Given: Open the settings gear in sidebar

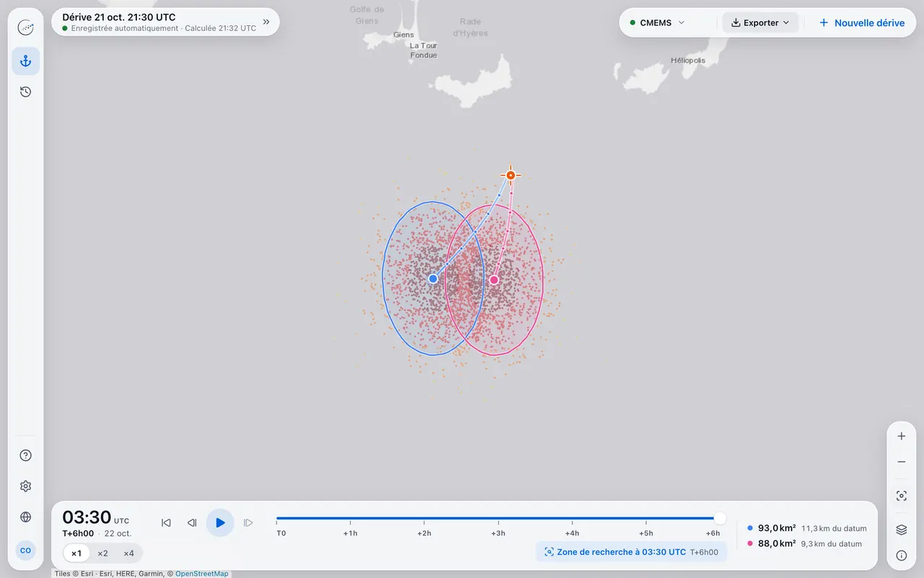Looking at the screenshot, I should point(25,486).
